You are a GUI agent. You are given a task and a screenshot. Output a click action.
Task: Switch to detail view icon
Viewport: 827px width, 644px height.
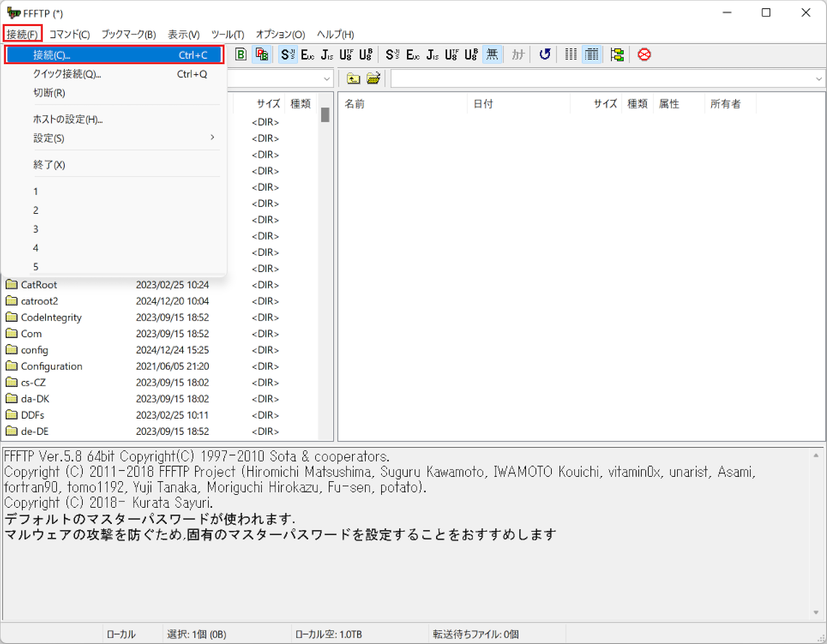(x=592, y=55)
